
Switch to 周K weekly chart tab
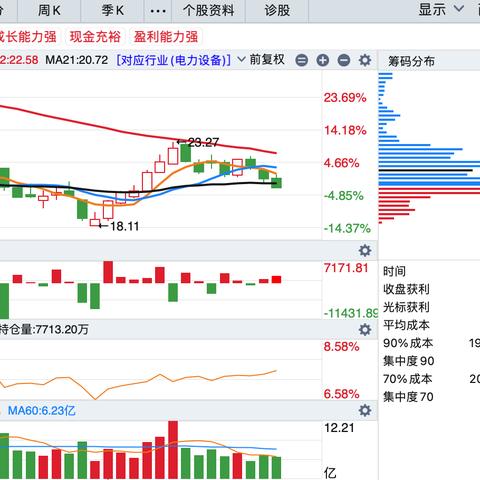point(49,10)
